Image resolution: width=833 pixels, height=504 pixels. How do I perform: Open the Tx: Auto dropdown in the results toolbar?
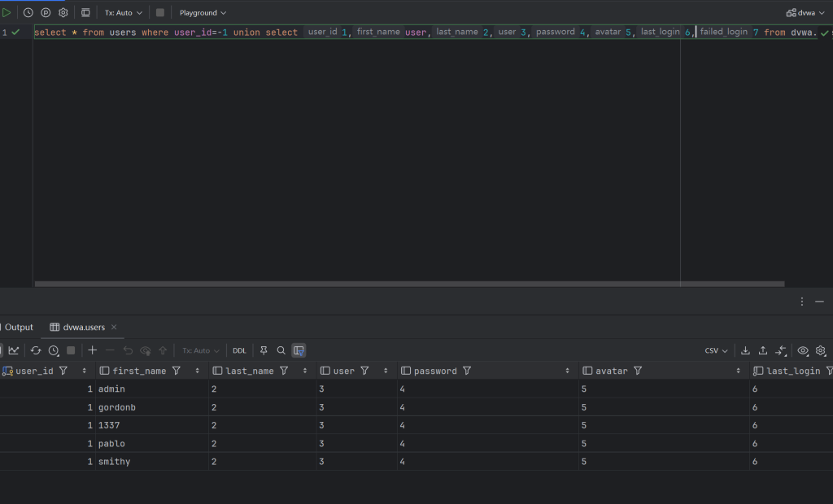[200, 350]
